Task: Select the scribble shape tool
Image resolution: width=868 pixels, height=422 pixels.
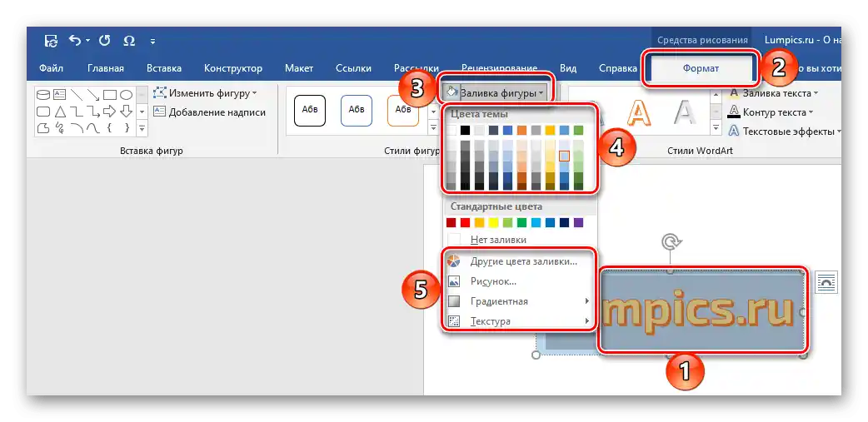Action: (59, 127)
